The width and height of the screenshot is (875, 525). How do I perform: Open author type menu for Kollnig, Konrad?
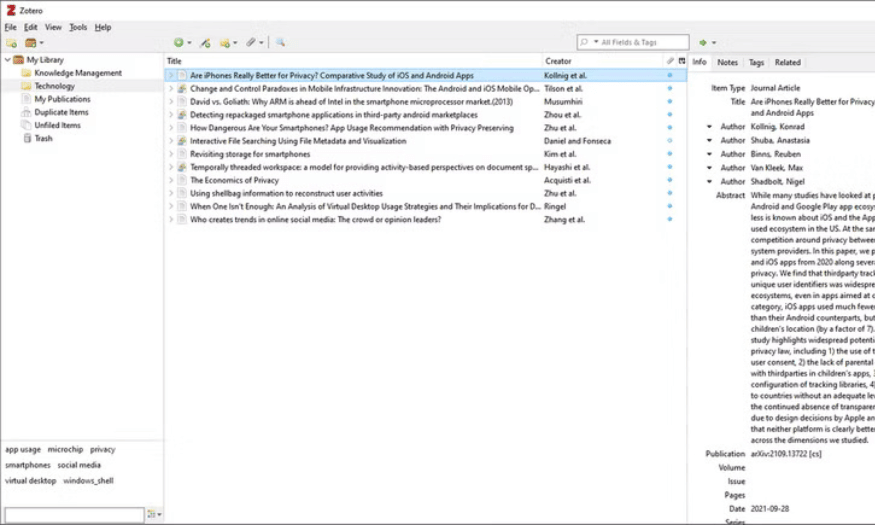709,127
